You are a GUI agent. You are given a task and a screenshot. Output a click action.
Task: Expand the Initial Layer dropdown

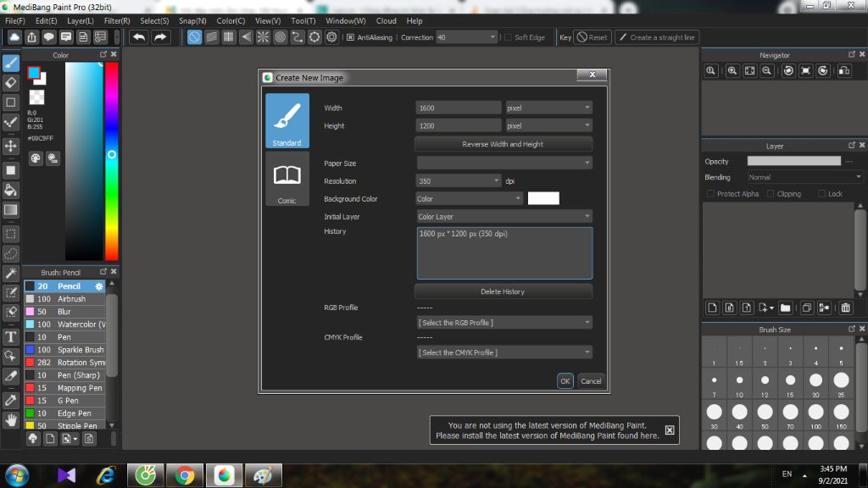(504, 216)
